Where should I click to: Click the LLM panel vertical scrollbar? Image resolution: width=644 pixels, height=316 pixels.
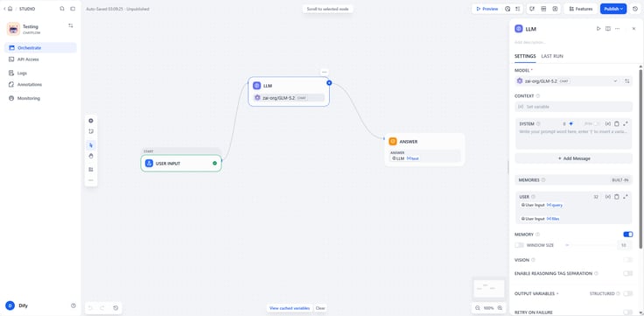click(x=640, y=158)
